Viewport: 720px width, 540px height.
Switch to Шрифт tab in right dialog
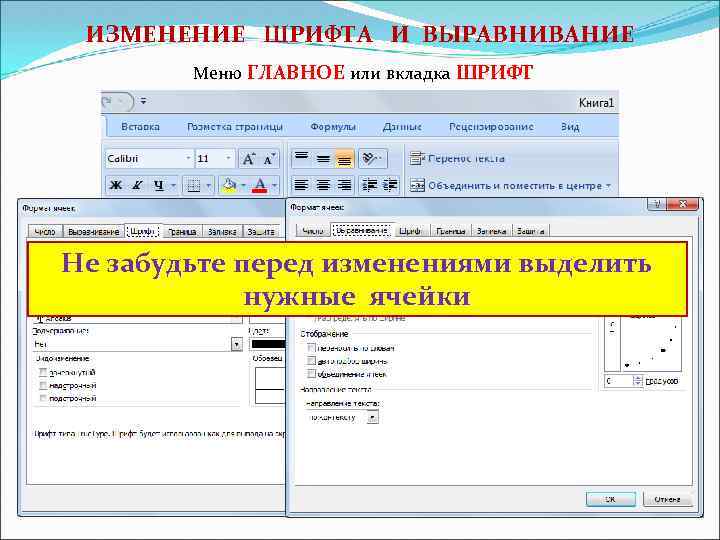point(410,231)
